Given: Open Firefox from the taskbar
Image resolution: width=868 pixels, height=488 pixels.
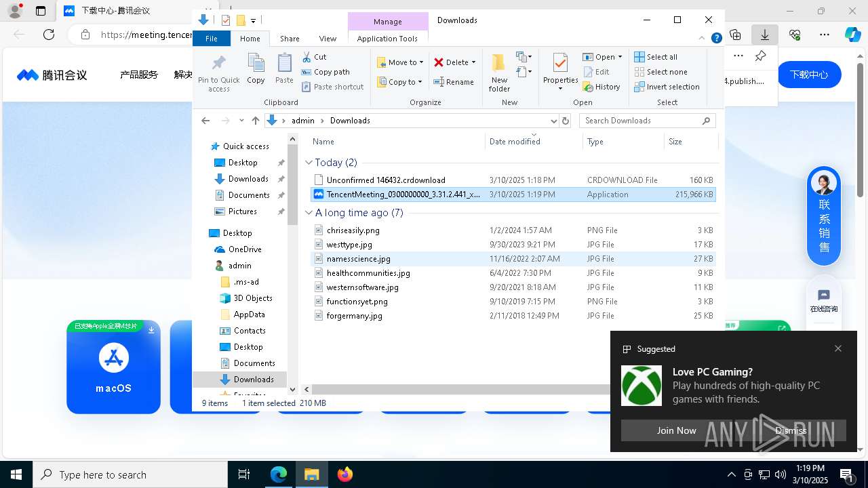Looking at the screenshot, I should click(345, 474).
